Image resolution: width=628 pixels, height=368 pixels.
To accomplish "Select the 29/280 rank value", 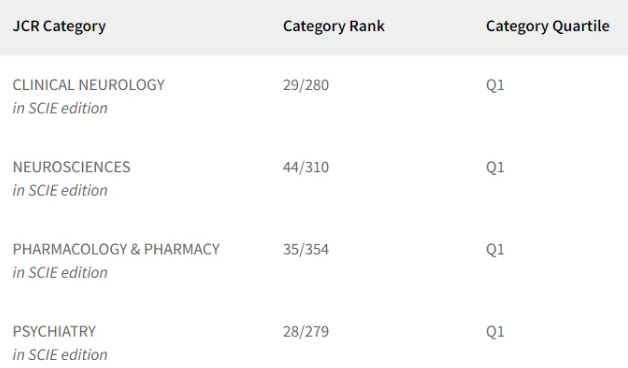I will 306,85.
